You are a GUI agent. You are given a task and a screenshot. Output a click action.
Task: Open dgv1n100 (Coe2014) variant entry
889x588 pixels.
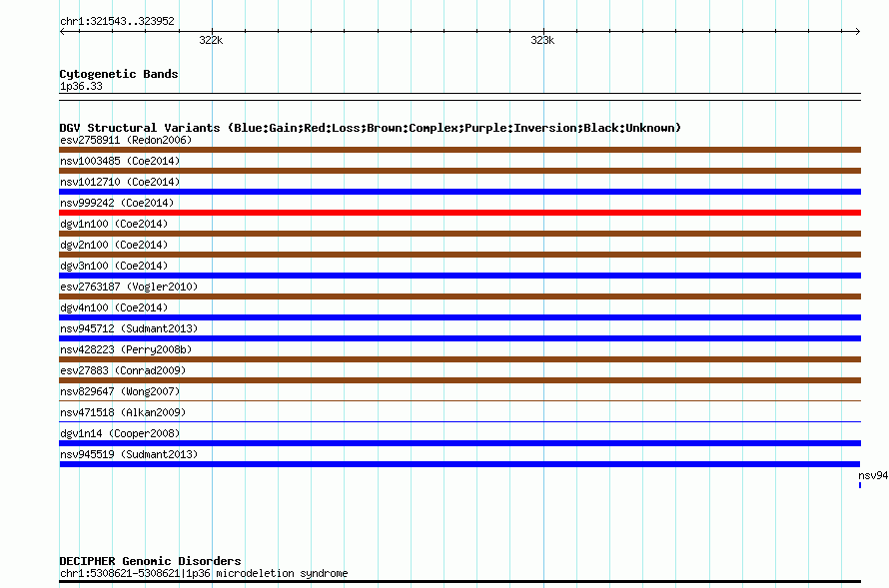point(114,224)
